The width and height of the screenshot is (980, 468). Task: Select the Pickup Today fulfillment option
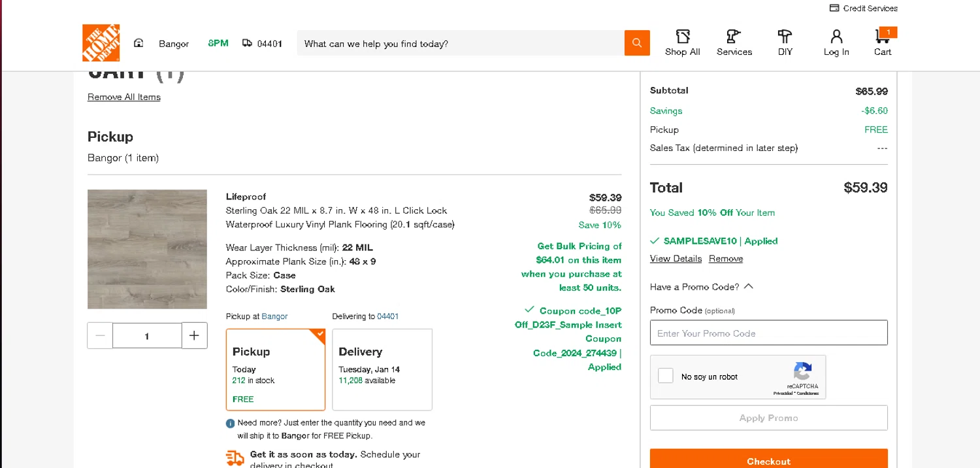(276, 369)
